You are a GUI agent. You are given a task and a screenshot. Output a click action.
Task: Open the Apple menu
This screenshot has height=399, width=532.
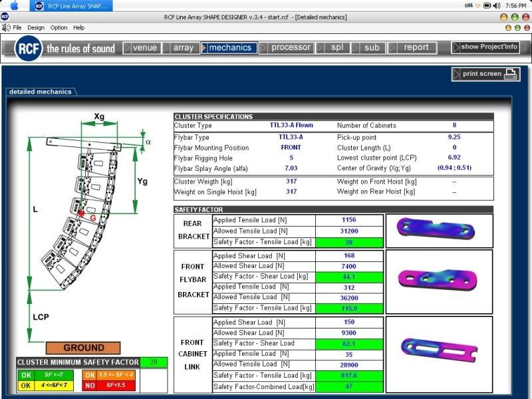14,6
